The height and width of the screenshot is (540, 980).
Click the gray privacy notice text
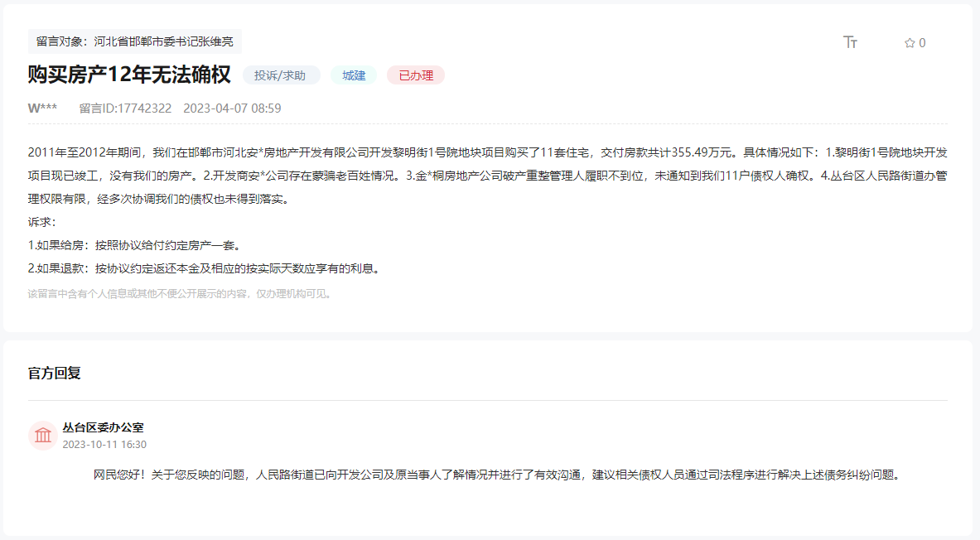click(x=181, y=294)
